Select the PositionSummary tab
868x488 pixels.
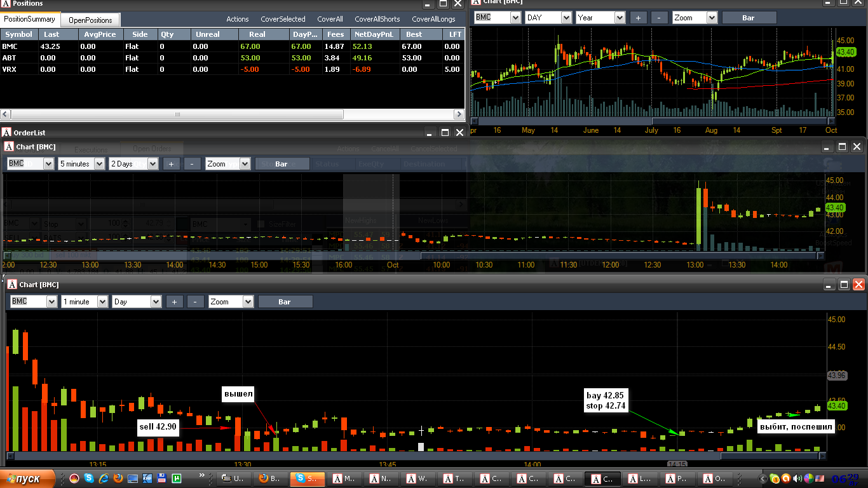click(x=30, y=19)
